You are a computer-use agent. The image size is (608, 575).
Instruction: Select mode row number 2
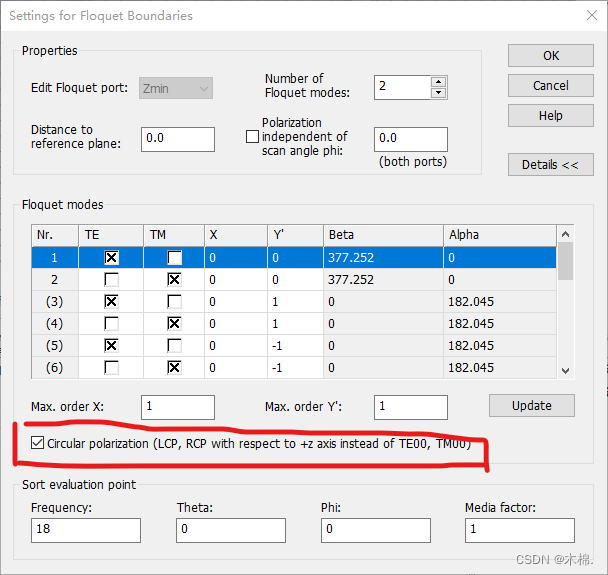point(294,280)
